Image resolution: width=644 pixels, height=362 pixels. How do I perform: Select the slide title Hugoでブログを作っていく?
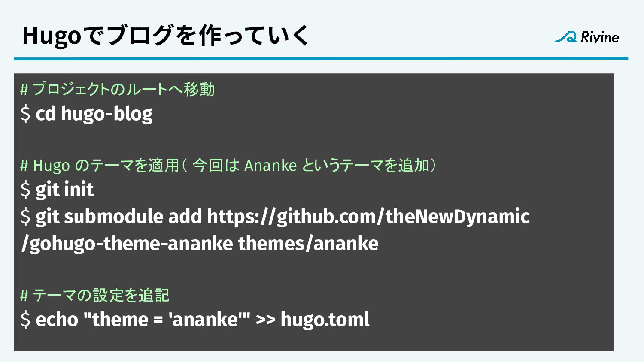click(x=166, y=35)
